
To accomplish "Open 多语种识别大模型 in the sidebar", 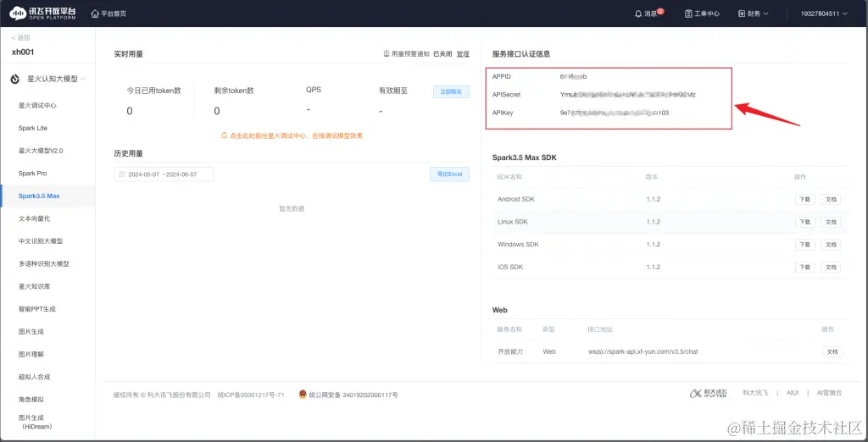I will click(44, 264).
